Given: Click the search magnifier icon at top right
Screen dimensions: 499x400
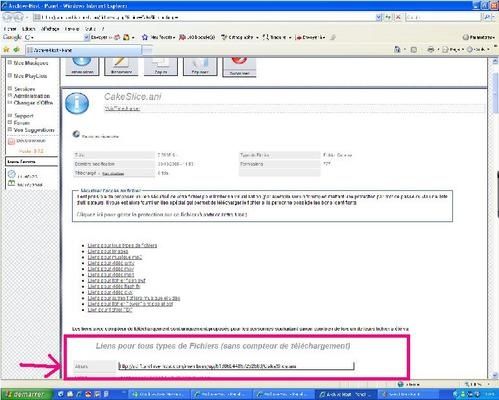Looking at the screenshot, I should tap(487, 17).
